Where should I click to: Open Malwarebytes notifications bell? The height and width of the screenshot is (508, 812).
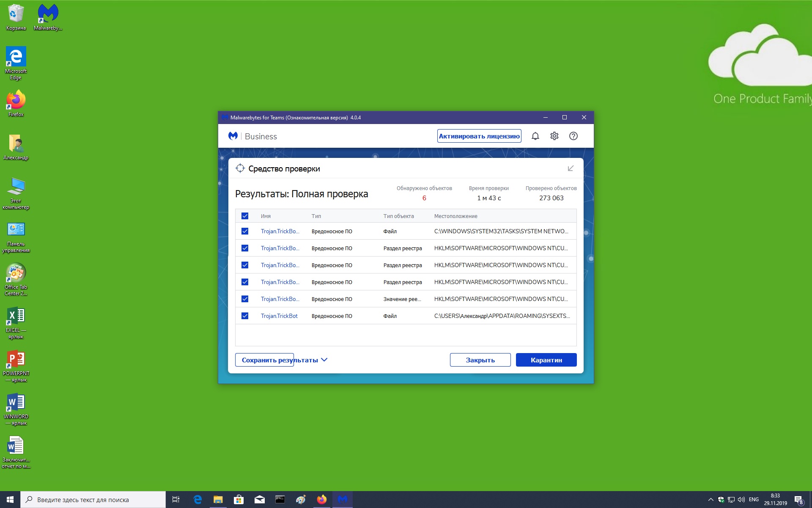pos(535,136)
